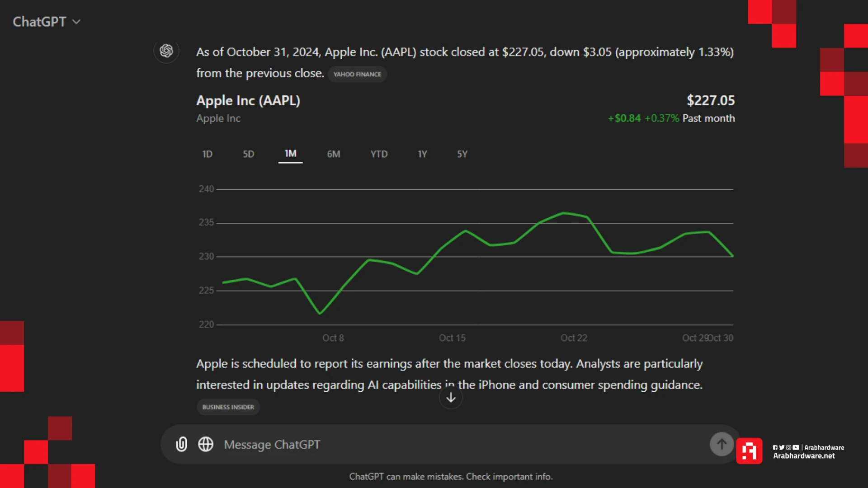The height and width of the screenshot is (488, 868).
Task: Click the ChatGPT logo avatar beside response
Action: [166, 51]
